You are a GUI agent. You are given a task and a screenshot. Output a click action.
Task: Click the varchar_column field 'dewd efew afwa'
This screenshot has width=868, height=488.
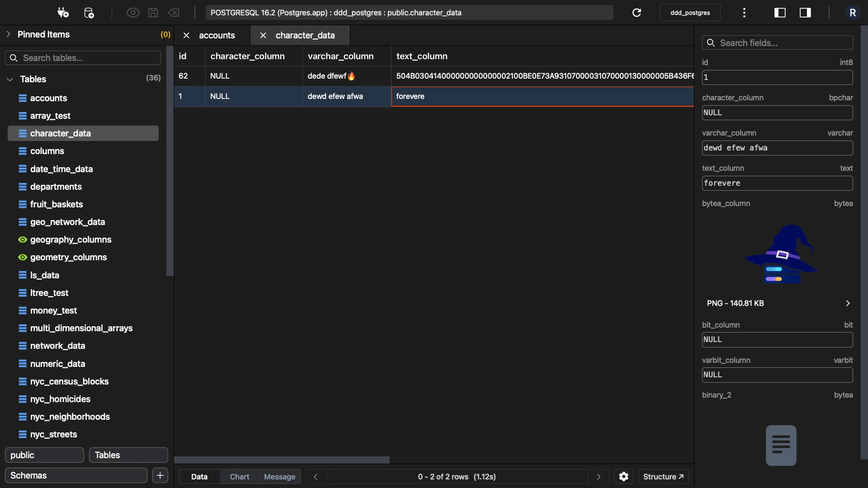[x=778, y=148]
